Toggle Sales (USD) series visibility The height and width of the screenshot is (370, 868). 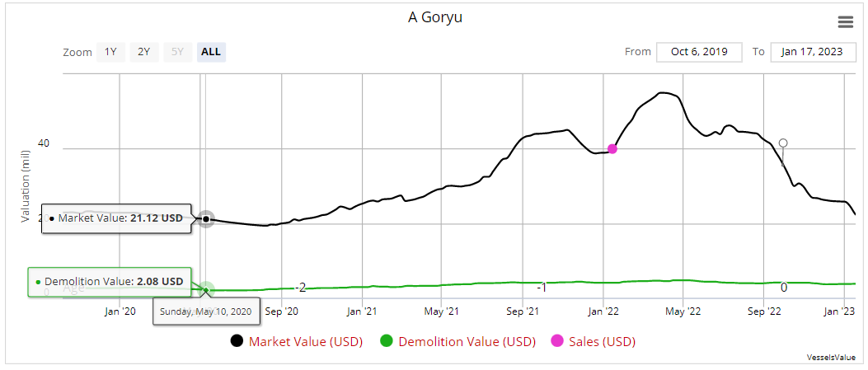click(x=602, y=341)
